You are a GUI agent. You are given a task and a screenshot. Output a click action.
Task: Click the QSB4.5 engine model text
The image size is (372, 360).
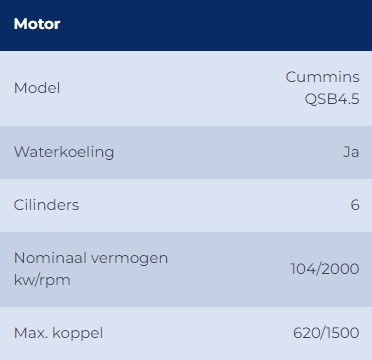click(332, 99)
